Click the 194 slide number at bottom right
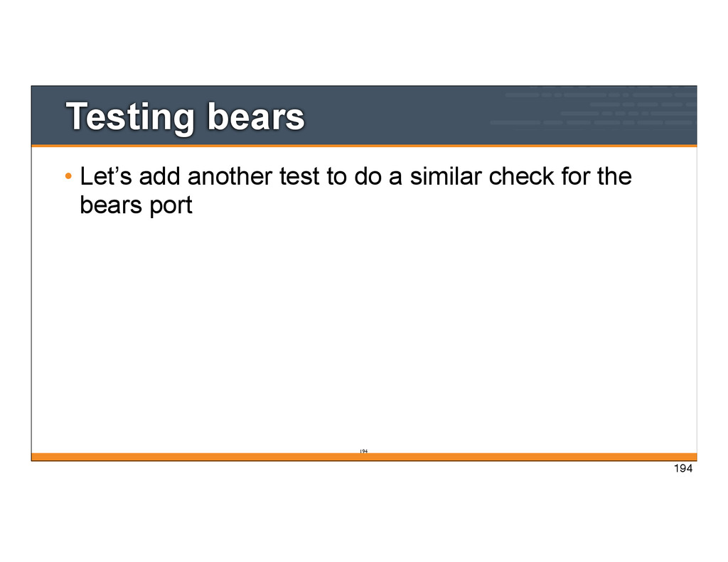728x562 pixels. click(x=681, y=469)
